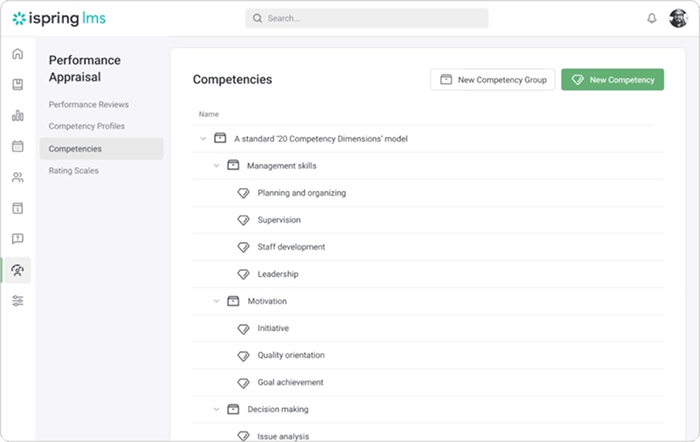Click into the Search field

(x=367, y=18)
